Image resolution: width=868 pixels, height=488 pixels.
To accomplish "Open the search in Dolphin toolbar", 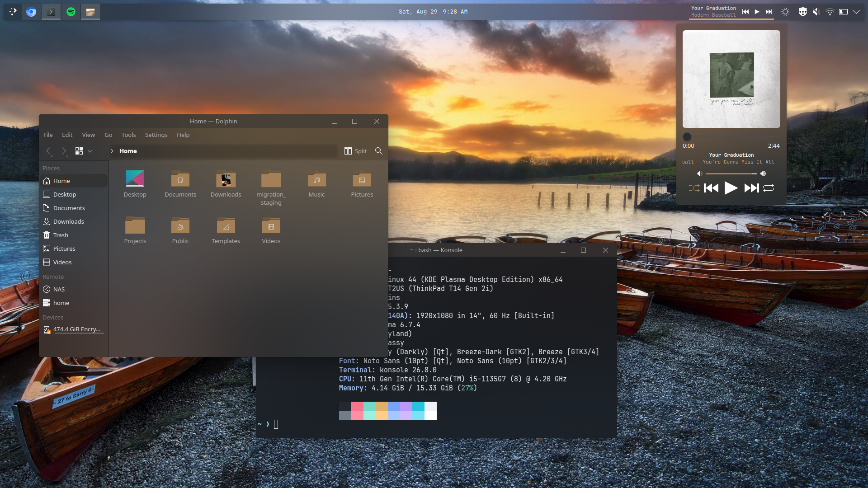I will (379, 151).
